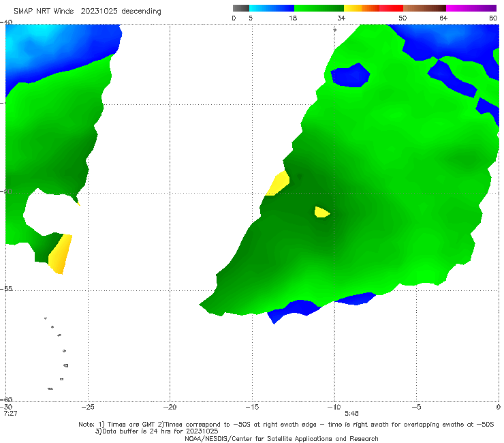The height and width of the screenshot is (443, 504).
Task: Click the title 'SMAP NRT Winds 20231025 descending'
Action: tap(87, 12)
